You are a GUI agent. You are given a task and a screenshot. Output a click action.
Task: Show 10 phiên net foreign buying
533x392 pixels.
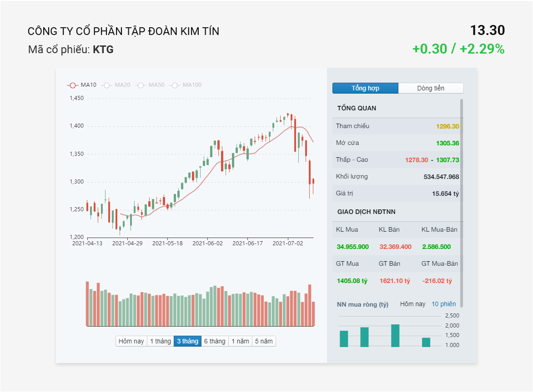pyautogui.click(x=443, y=304)
